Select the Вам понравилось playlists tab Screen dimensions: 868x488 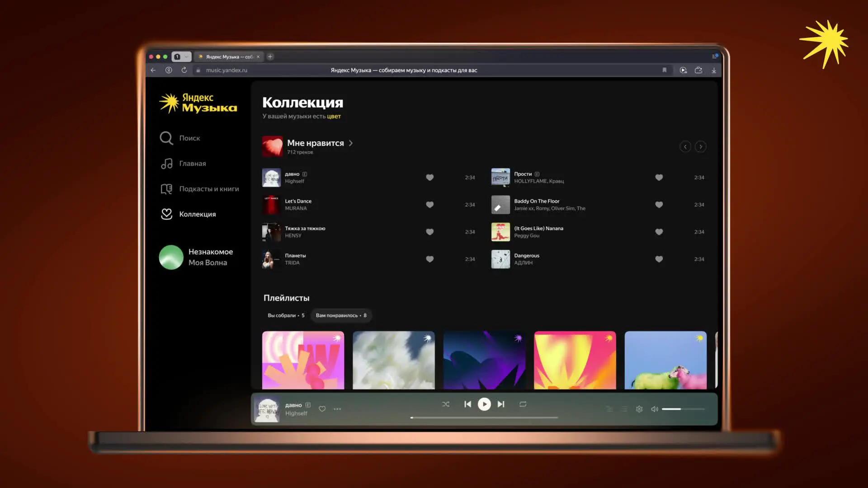point(341,315)
